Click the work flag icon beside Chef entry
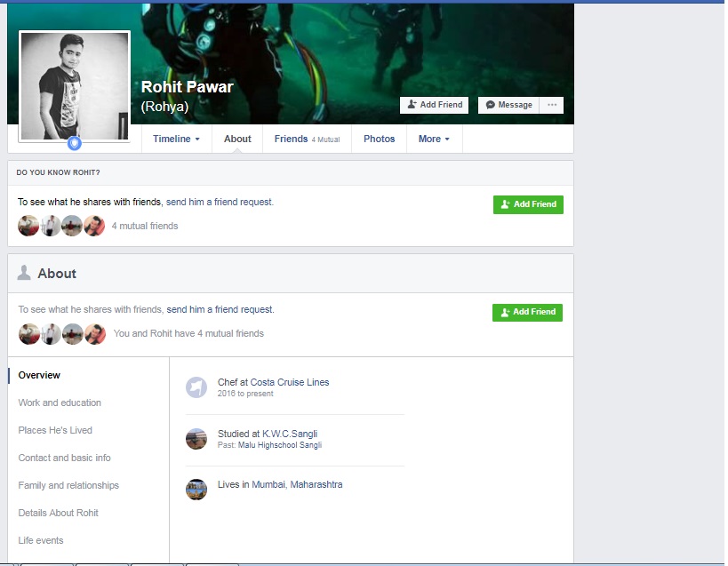728x566 pixels. [x=196, y=387]
